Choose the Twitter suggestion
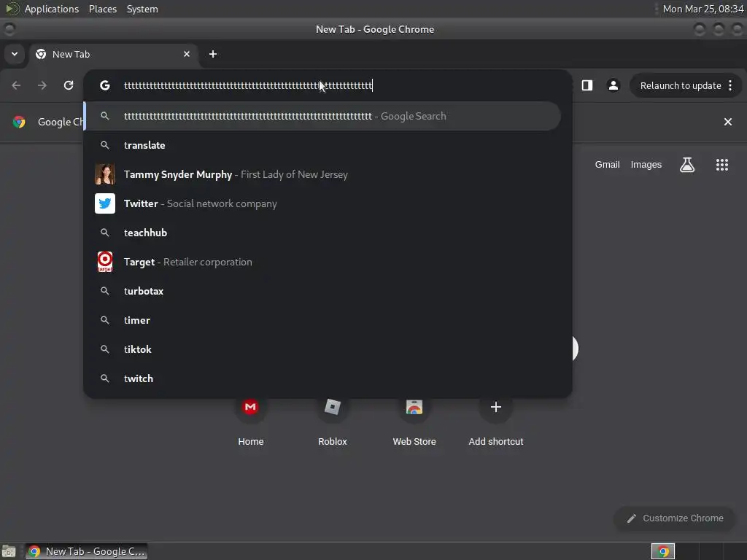The image size is (747, 560). (x=322, y=204)
